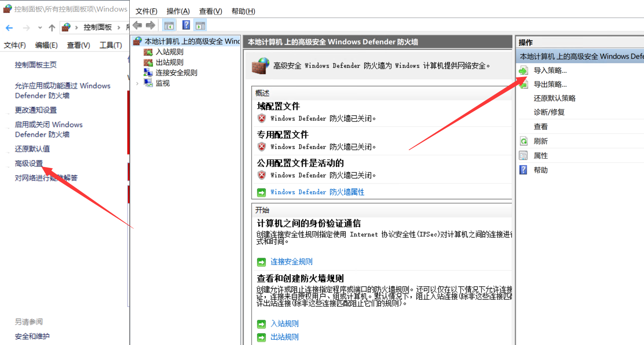This screenshot has height=345, width=644.
Task: Click the 监视 monitor icon in the tree
Action: click(x=148, y=83)
